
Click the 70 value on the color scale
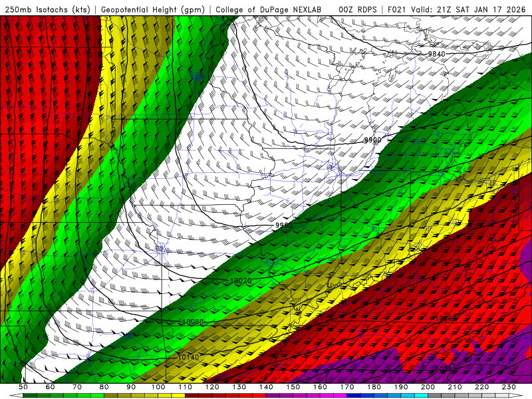pos(77,387)
